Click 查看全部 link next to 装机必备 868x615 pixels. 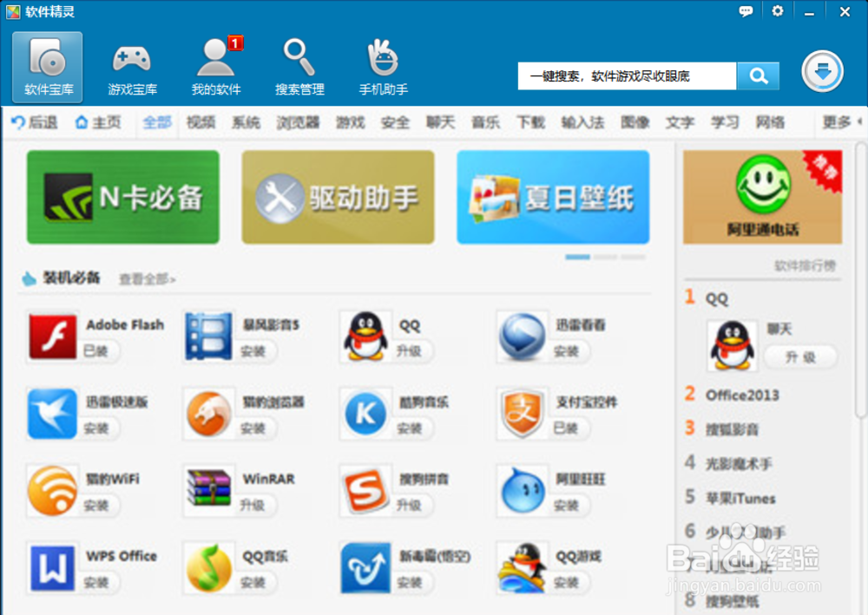[x=148, y=279]
